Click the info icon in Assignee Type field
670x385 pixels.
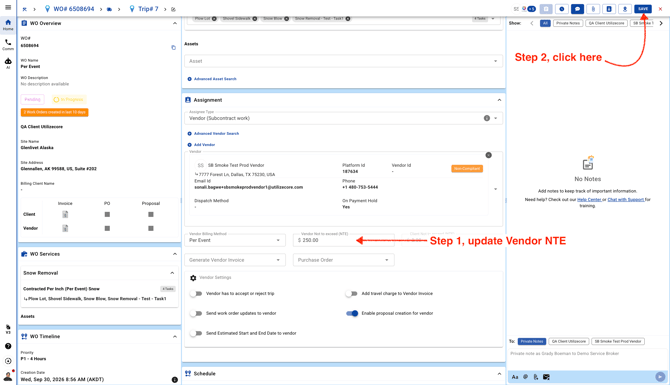point(487,118)
